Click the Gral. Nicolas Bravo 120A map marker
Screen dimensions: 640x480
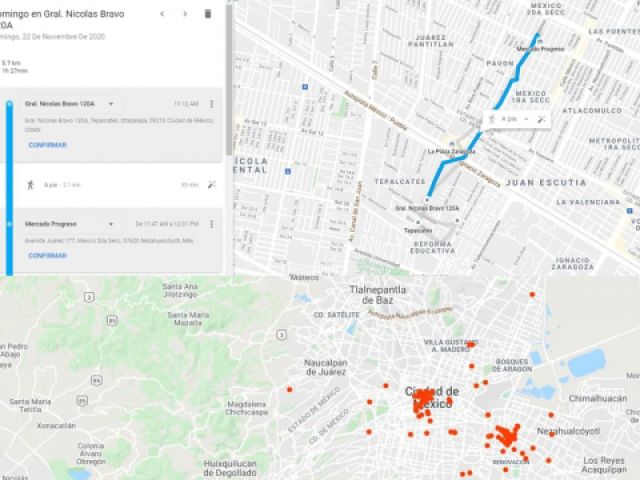427,198
